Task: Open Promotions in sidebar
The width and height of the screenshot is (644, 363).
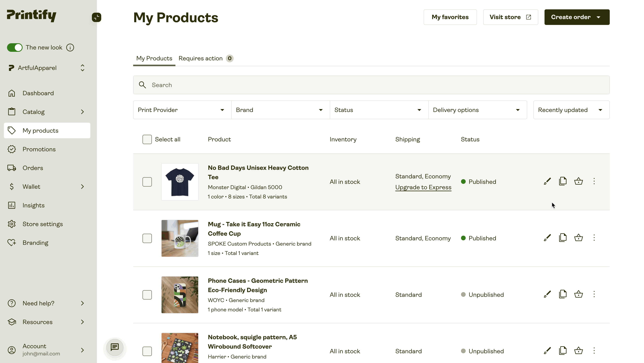Action: coord(47,149)
